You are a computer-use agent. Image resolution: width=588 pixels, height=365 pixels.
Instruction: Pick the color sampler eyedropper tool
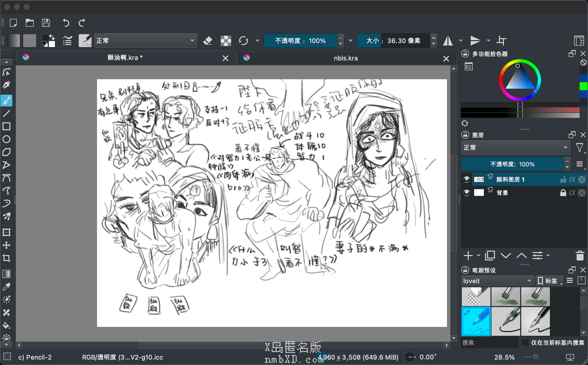coord(6,287)
